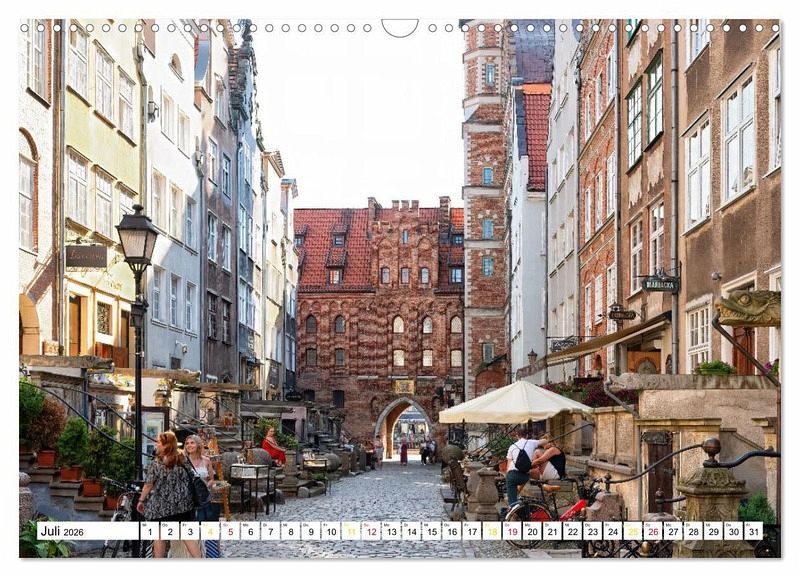
Task: Choose date cell 7 in July
Action: [x=270, y=531]
